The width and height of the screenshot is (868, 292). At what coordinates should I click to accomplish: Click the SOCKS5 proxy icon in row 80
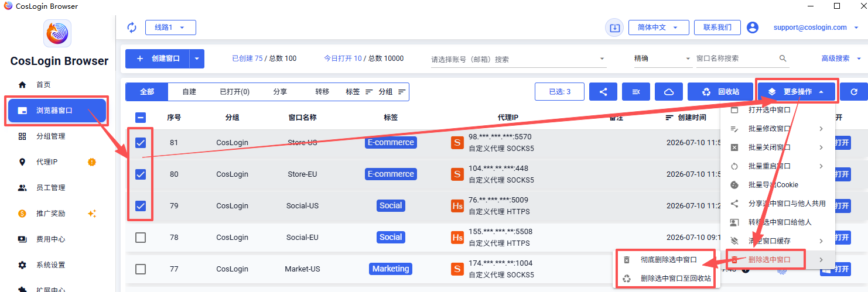(457, 174)
